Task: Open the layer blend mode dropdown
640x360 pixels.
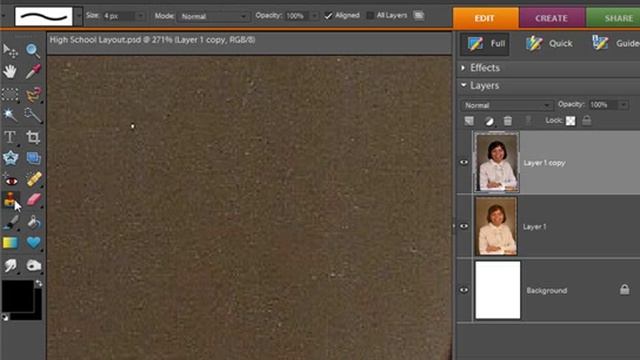Action: tap(507, 105)
